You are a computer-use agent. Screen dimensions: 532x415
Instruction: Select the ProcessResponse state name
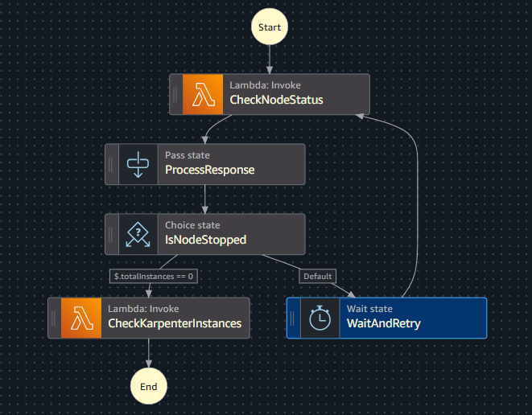click(x=210, y=170)
